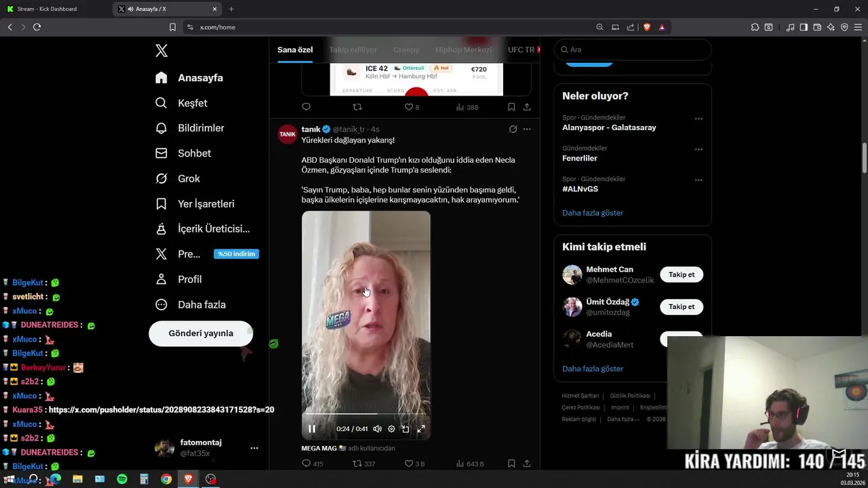Viewport: 868px width, 488px height.
Task: Follow Ümit Özdağ with Takip et
Action: [682, 307]
